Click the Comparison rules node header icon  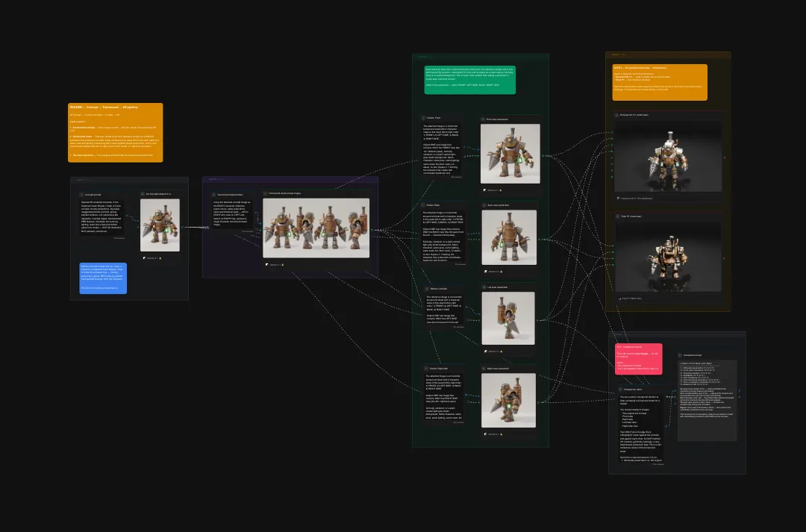coord(620,389)
